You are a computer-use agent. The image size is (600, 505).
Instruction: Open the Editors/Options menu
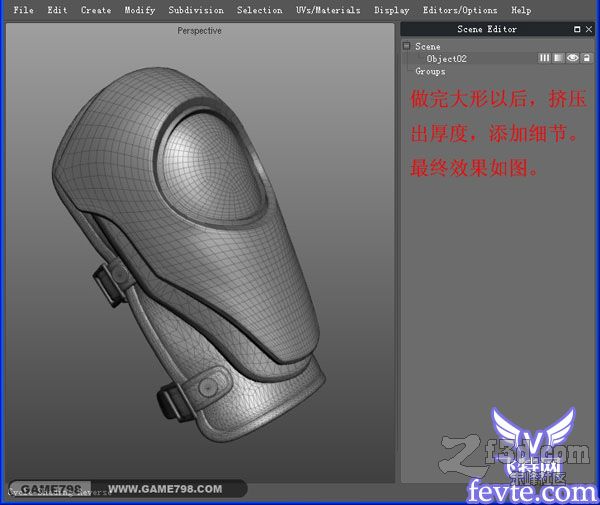pos(460,10)
